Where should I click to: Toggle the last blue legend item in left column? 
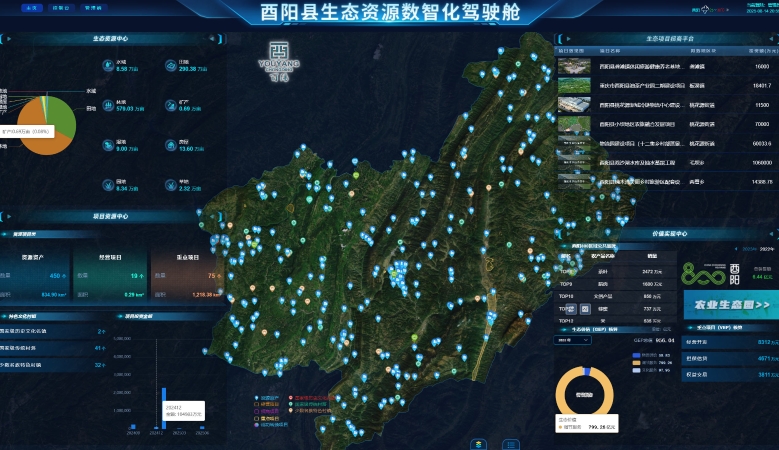click(258, 425)
